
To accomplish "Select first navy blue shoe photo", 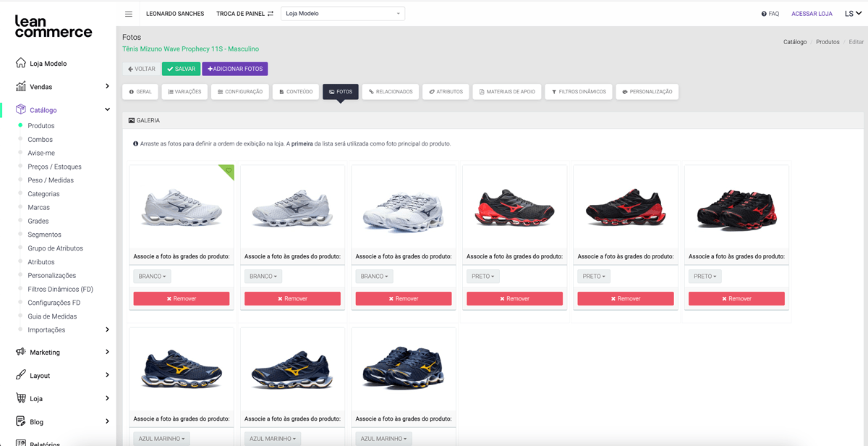I will tap(182, 370).
